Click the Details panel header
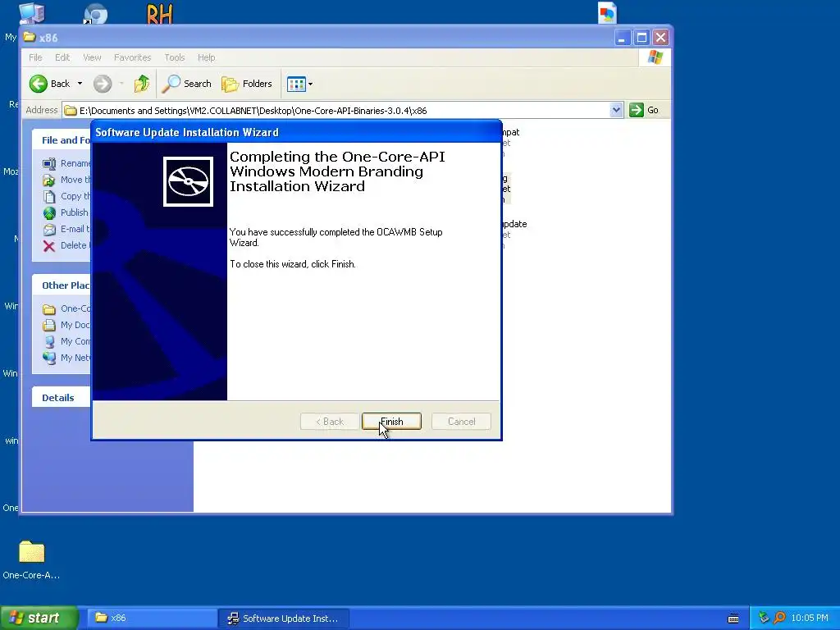Screen dimensions: 840x630 tap(61, 398)
